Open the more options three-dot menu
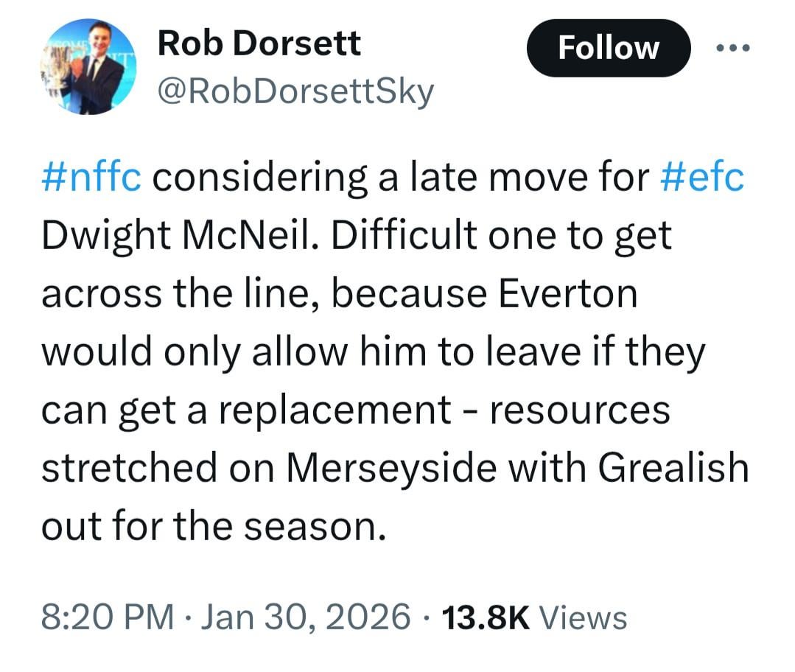This screenshot has width=795, height=672. coord(732,48)
